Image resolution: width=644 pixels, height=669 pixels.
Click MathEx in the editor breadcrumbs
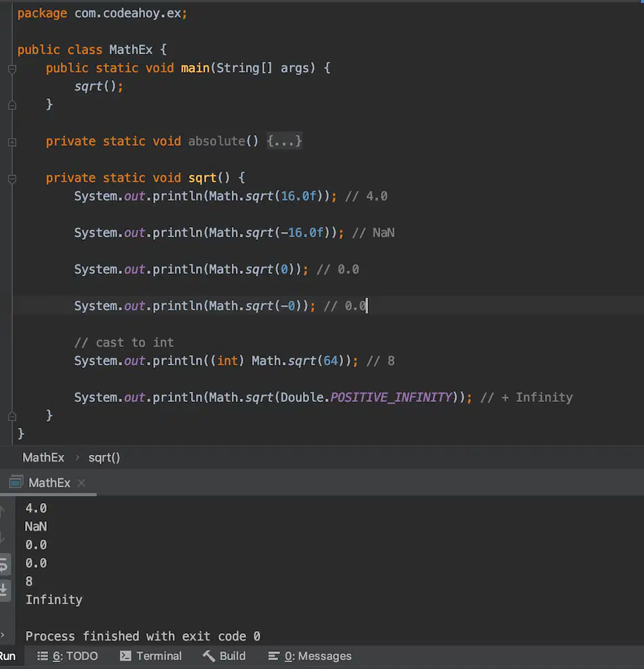43,458
